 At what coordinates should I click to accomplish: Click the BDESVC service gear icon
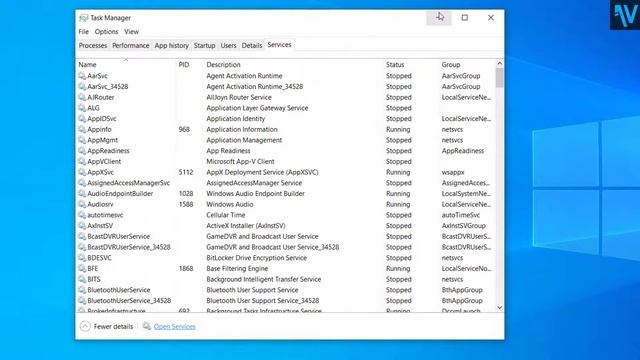pos(82,258)
